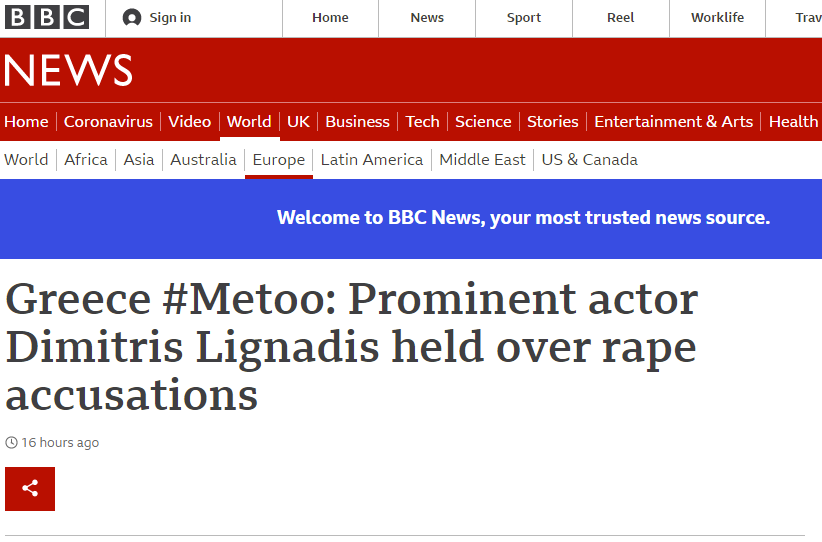Open the Business news tab

(x=357, y=122)
